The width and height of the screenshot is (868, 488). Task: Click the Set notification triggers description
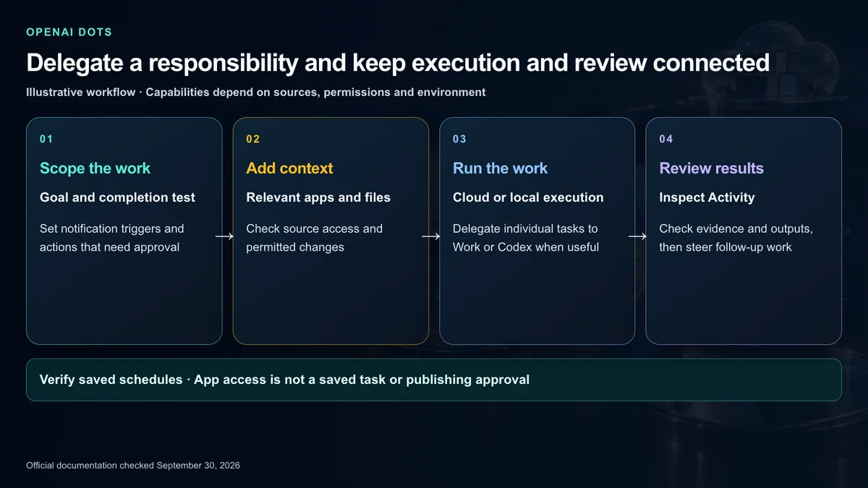pyautogui.click(x=112, y=238)
